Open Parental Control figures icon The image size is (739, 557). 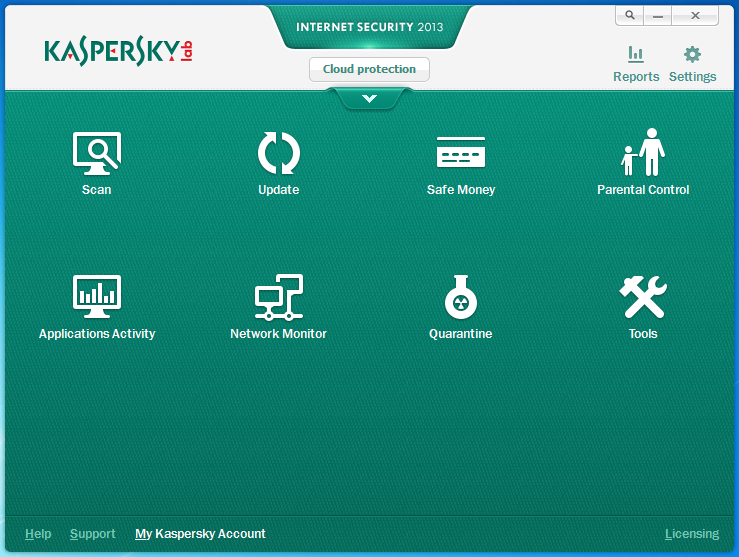click(x=643, y=152)
